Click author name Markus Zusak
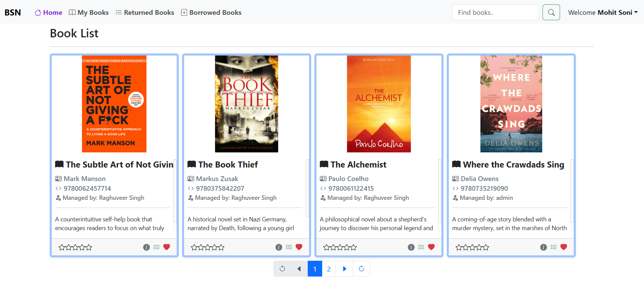The width and height of the screenshot is (644, 291). click(217, 179)
